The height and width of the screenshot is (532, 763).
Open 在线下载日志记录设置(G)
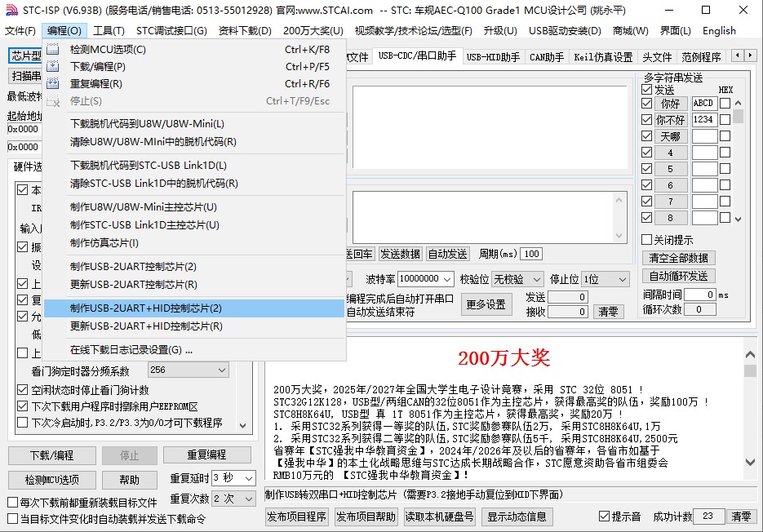[x=195, y=350]
